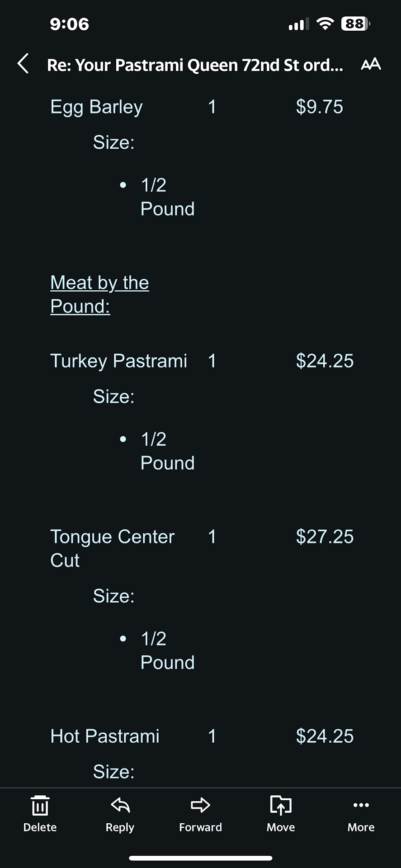Open the 'Meat by the Pound:' link
This screenshot has height=868, width=401.
pos(99,294)
